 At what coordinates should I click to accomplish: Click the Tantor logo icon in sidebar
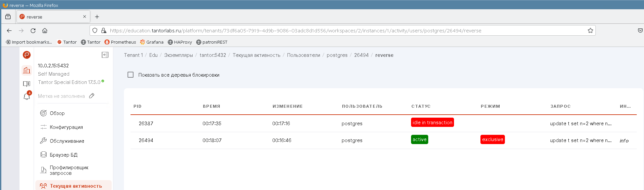point(27,55)
